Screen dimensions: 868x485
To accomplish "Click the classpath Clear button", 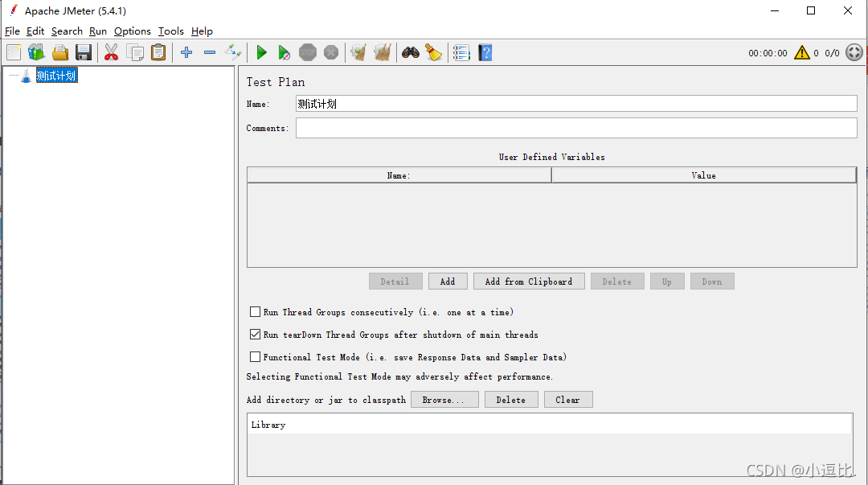I will pos(568,400).
